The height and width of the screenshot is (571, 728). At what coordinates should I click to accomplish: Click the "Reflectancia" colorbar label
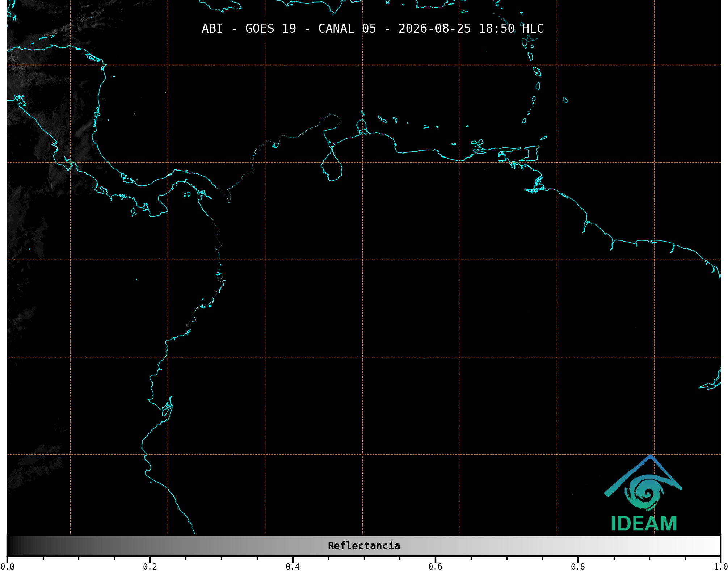(364, 546)
